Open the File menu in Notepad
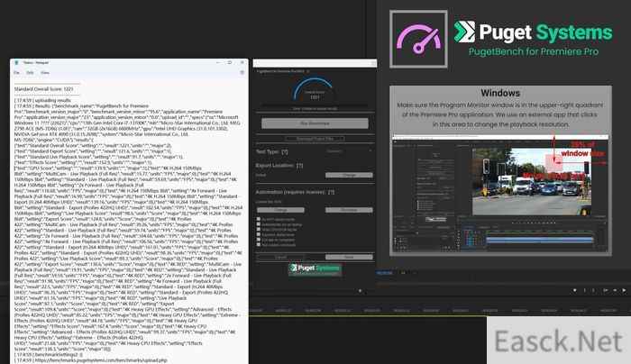The image size is (631, 364). click(16, 73)
